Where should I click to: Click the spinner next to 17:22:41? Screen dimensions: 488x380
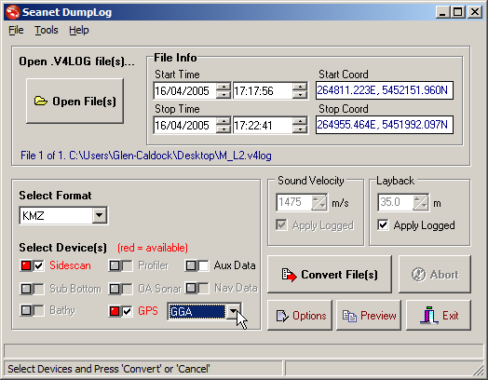pyautogui.click(x=300, y=125)
